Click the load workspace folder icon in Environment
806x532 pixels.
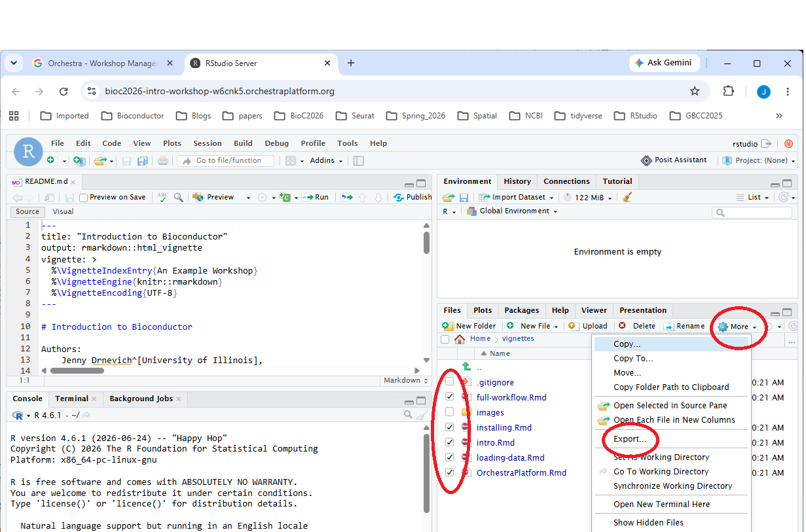pyautogui.click(x=448, y=197)
